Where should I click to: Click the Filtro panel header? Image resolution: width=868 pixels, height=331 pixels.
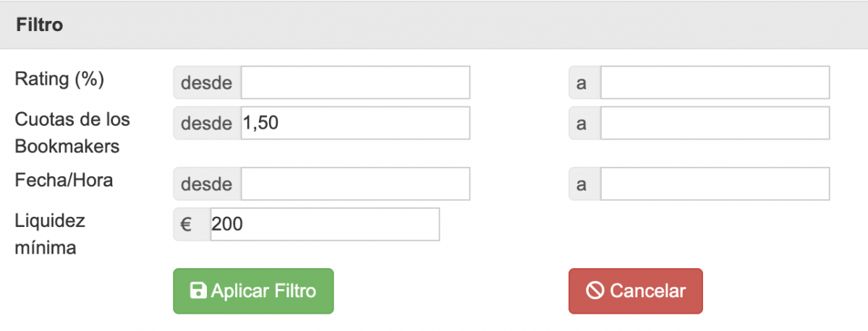pos(434,25)
